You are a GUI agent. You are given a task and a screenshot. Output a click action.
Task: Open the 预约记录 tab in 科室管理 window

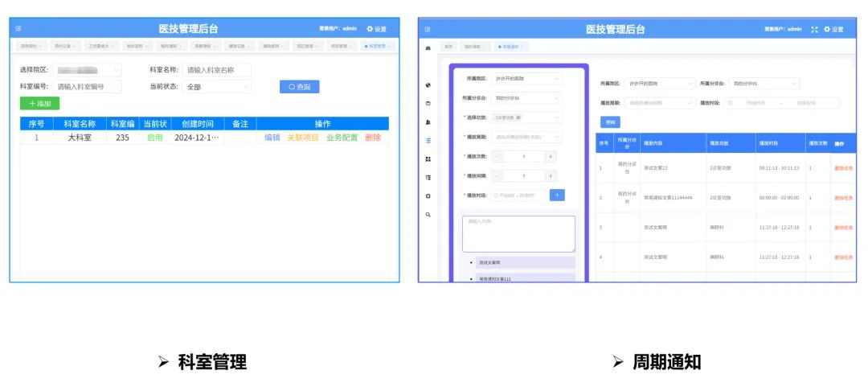(x=65, y=46)
